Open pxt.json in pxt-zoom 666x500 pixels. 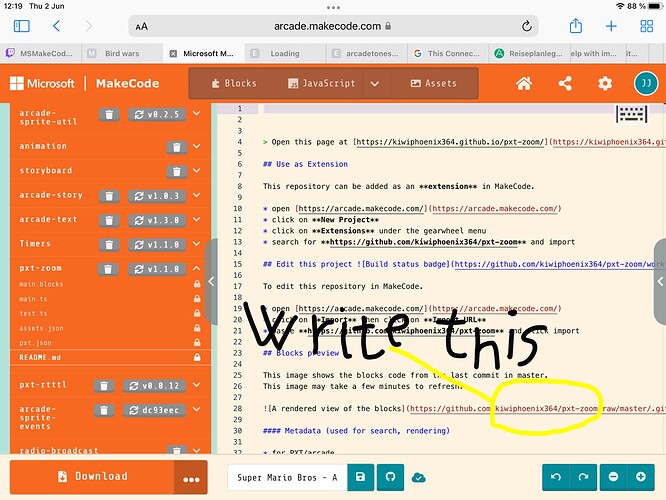(110, 342)
